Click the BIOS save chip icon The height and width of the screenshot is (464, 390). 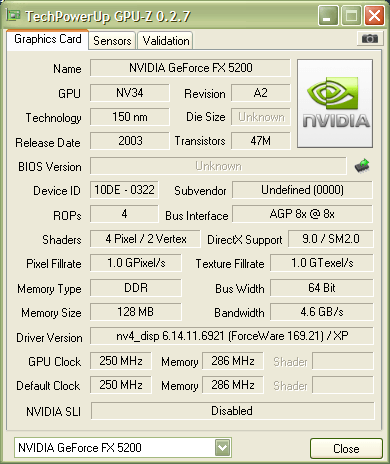tap(362, 166)
